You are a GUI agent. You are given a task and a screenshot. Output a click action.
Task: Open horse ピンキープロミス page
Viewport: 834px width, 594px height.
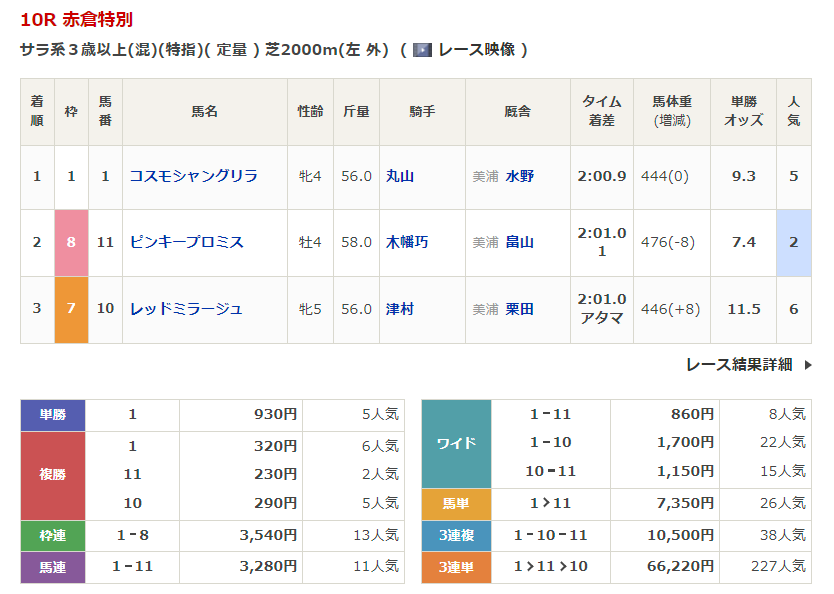point(186,242)
